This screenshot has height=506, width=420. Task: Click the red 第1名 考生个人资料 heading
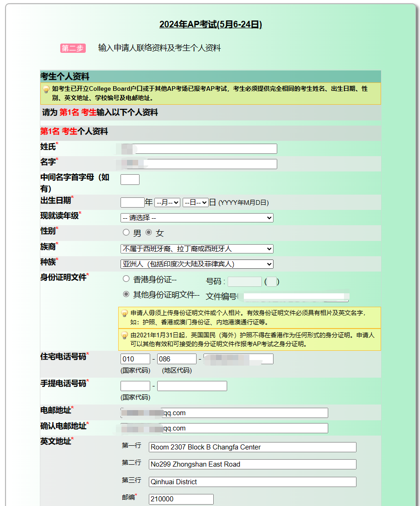pos(74,131)
